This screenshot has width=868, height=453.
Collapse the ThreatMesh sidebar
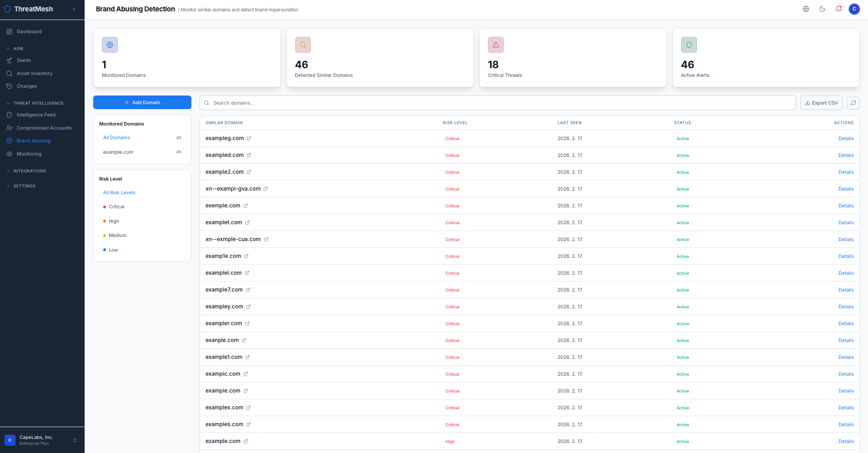pos(74,8)
